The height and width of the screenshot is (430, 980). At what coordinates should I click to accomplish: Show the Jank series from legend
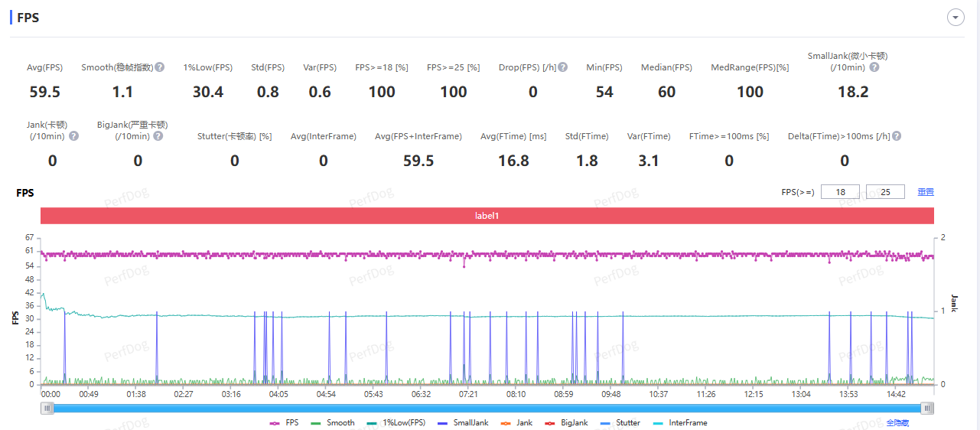[516, 422]
